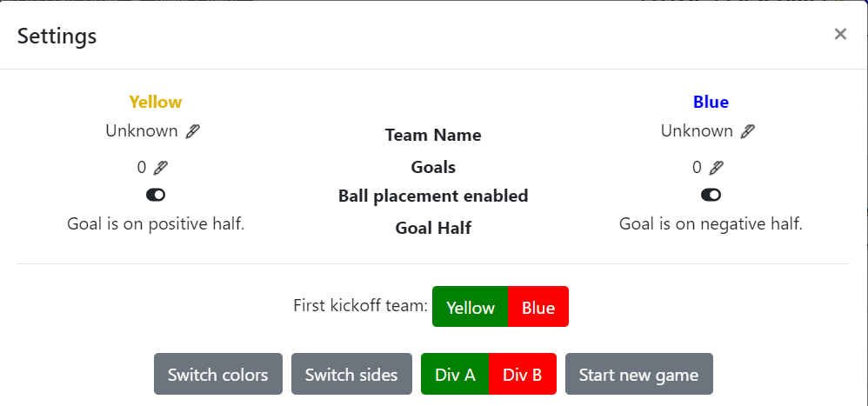Set first kickoff team to Yellow
Image resolution: width=868 pixels, height=406 pixels.
pyautogui.click(x=471, y=307)
